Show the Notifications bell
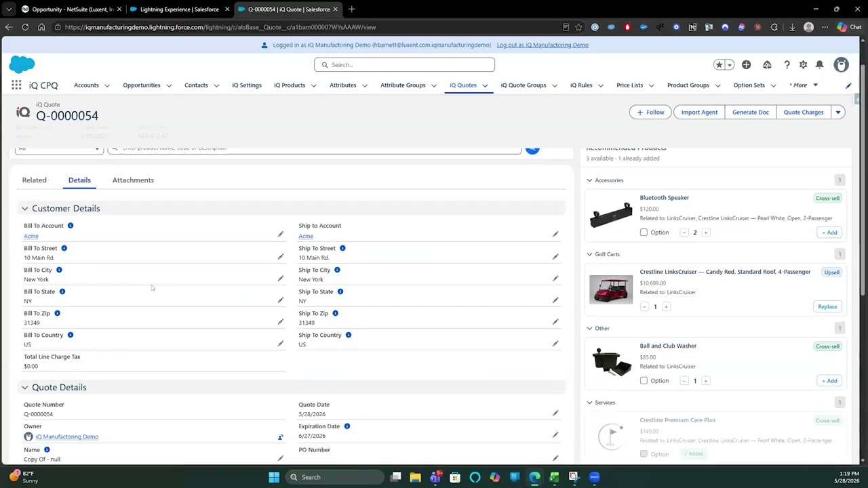Screen dimensions: 868x488 click(x=819, y=64)
